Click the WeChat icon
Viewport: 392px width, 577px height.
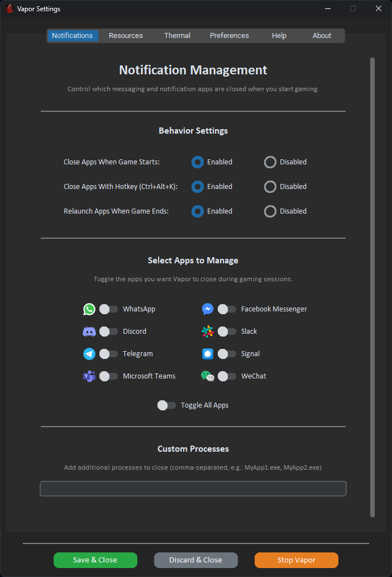[207, 376]
